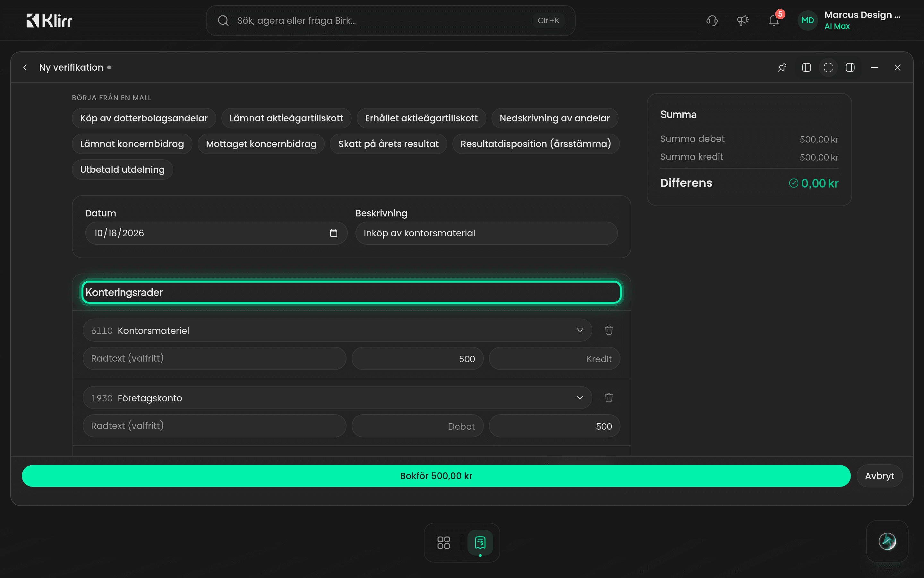This screenshot has width=924, height=578.
Task: Open the headset support icon
Action: 712,21
